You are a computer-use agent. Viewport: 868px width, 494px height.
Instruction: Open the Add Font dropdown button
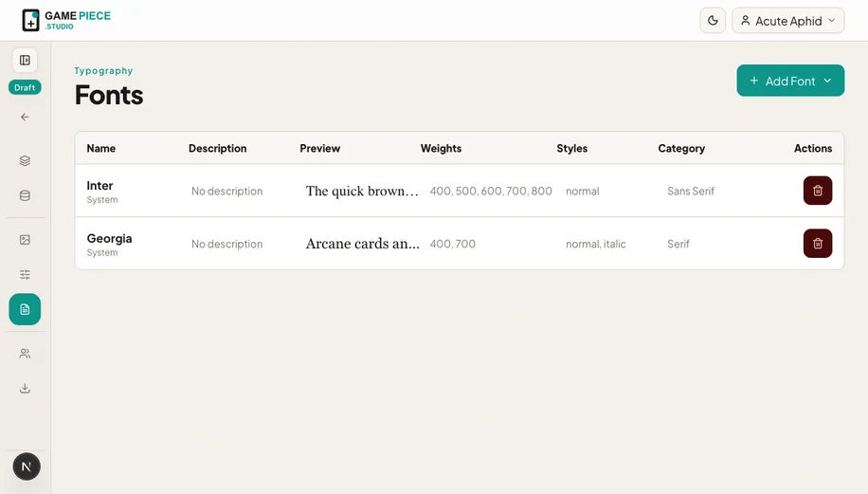[x=790, y=81]
